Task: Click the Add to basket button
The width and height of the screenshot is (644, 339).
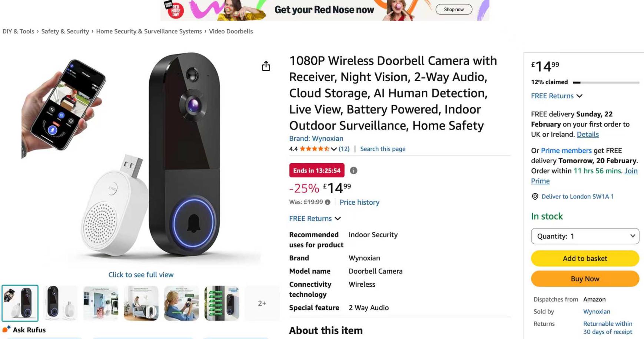Action: [x=585, y=259]
